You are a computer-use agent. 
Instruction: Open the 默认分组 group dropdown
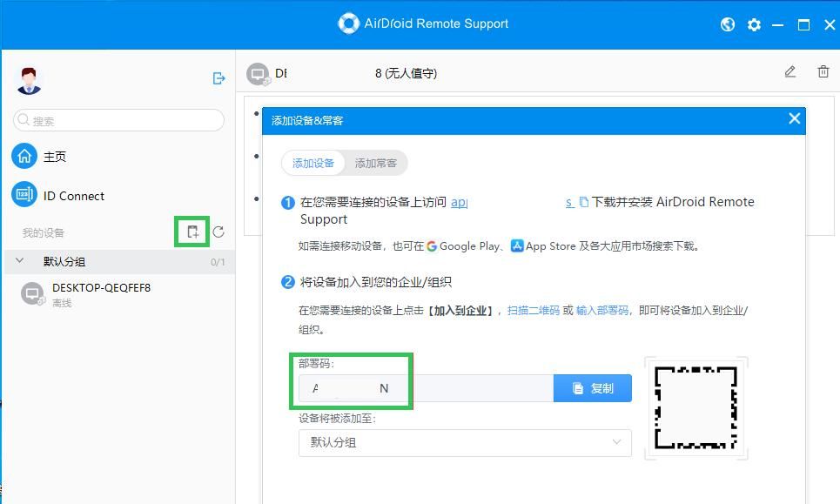pyautogui.click(x=465, y=442)
